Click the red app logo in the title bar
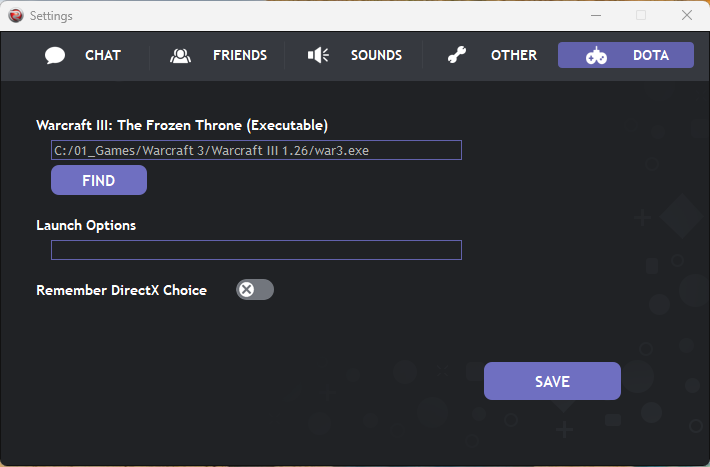This screenshot has width=710, height=467. [16, 15]
